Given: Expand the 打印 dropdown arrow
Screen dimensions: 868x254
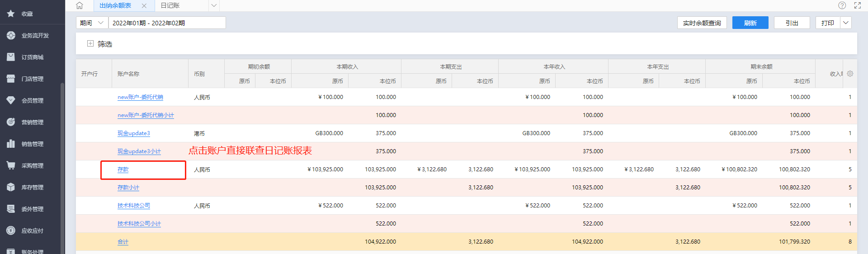Looking at the screenshot, I should coord(846,23).
